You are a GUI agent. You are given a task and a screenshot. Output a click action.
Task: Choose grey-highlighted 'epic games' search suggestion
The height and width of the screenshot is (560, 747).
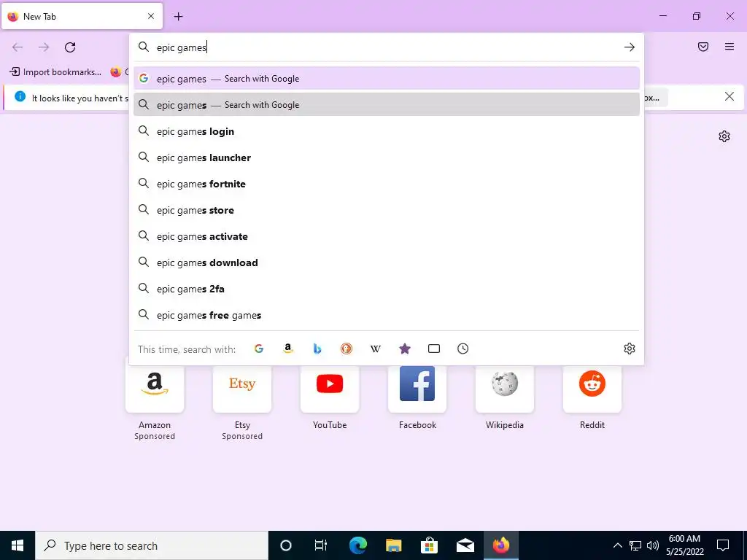pyautogui.click(x=387, y=105)
